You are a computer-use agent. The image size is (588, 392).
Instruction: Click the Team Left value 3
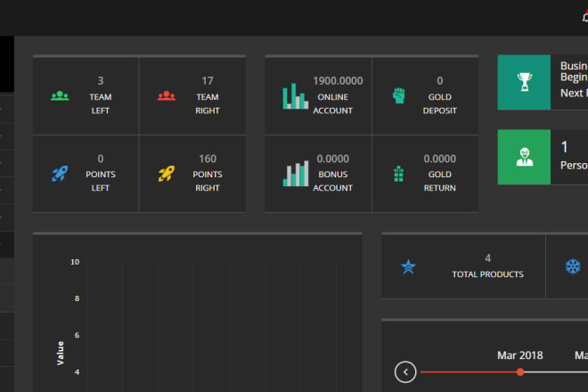pyautogui.click(x=101, y=81)
